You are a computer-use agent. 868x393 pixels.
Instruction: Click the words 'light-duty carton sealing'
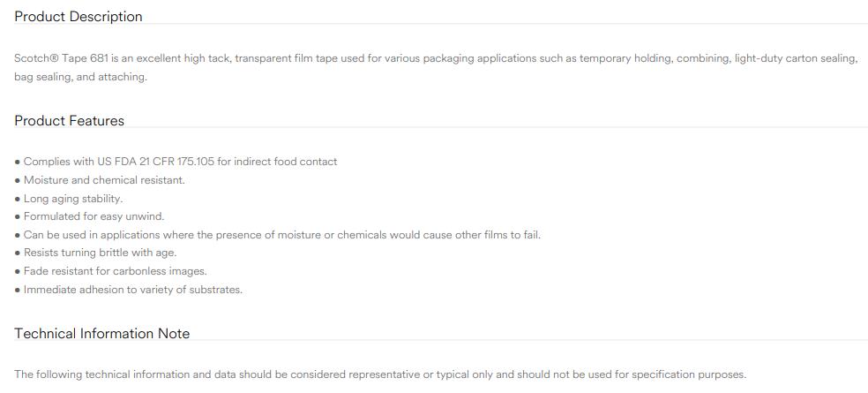click(796, 59)
